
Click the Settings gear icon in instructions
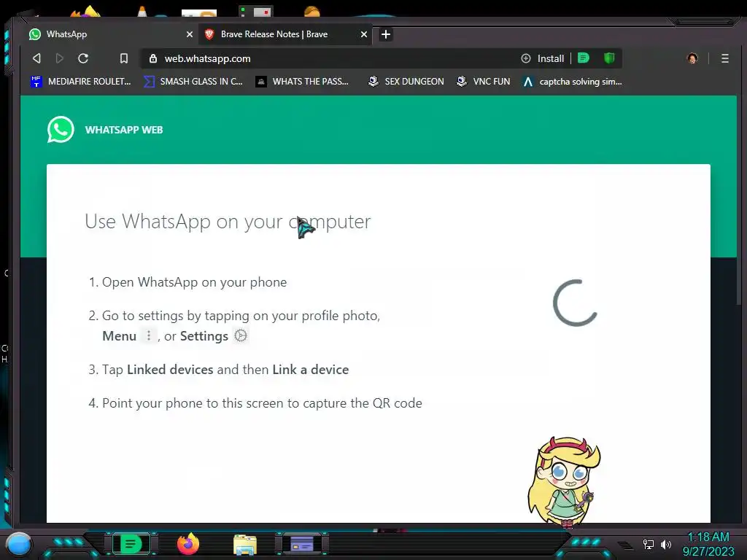(241, 335)
